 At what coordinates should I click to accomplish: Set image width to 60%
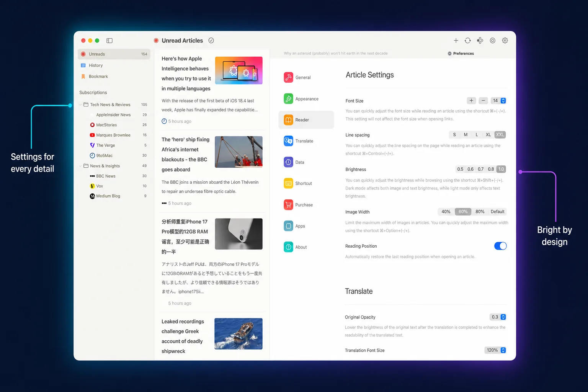(463, 212)
